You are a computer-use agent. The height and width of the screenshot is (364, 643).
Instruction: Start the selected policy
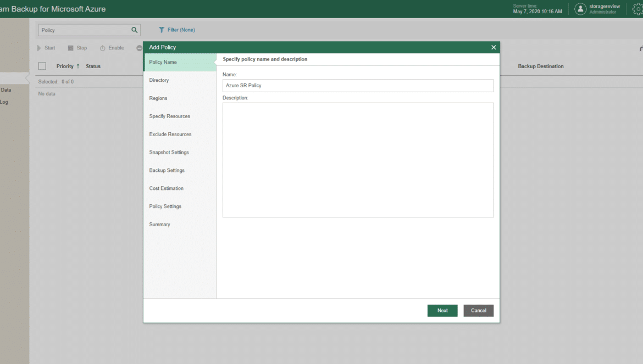46,48
